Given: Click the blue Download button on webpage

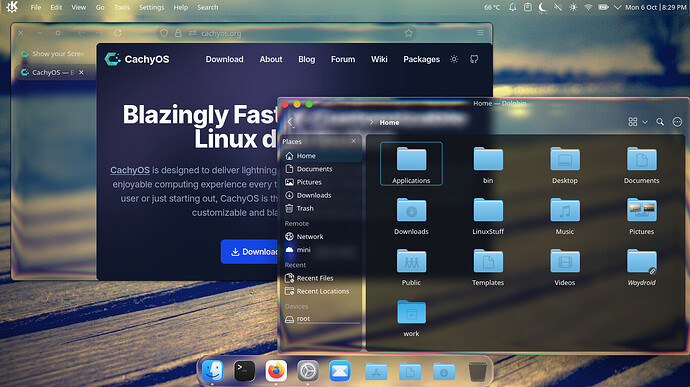Looking at the screenshot, I should (250, 252).
